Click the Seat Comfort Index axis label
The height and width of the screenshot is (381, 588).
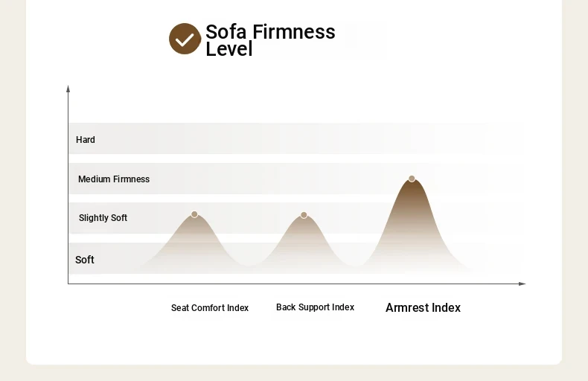pyautogui.click(x=210, y=308)
